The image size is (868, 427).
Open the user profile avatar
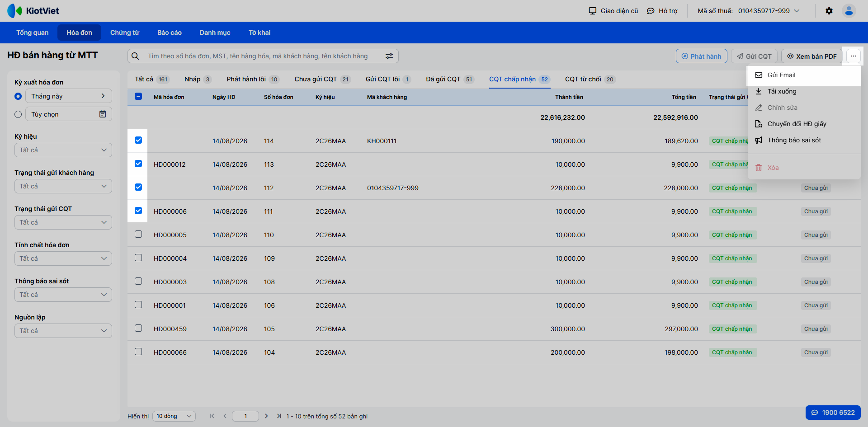849,11
